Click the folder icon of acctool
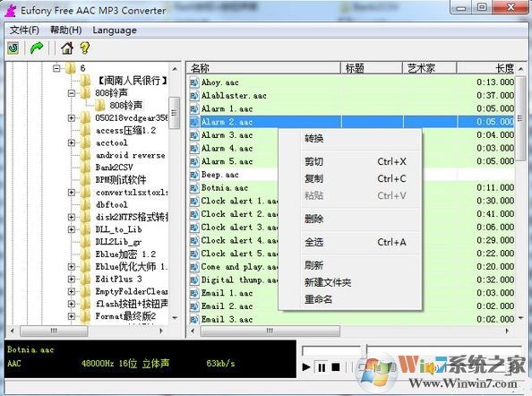 click(85, 142)
